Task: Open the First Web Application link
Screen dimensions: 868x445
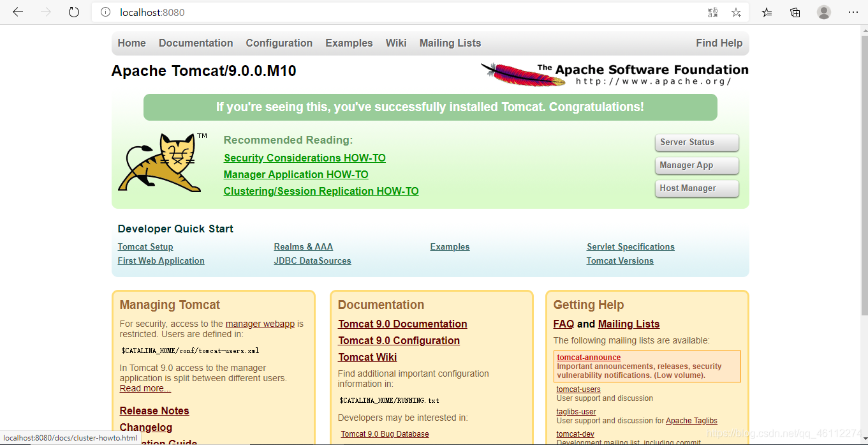Action: (x=161, y=260)
